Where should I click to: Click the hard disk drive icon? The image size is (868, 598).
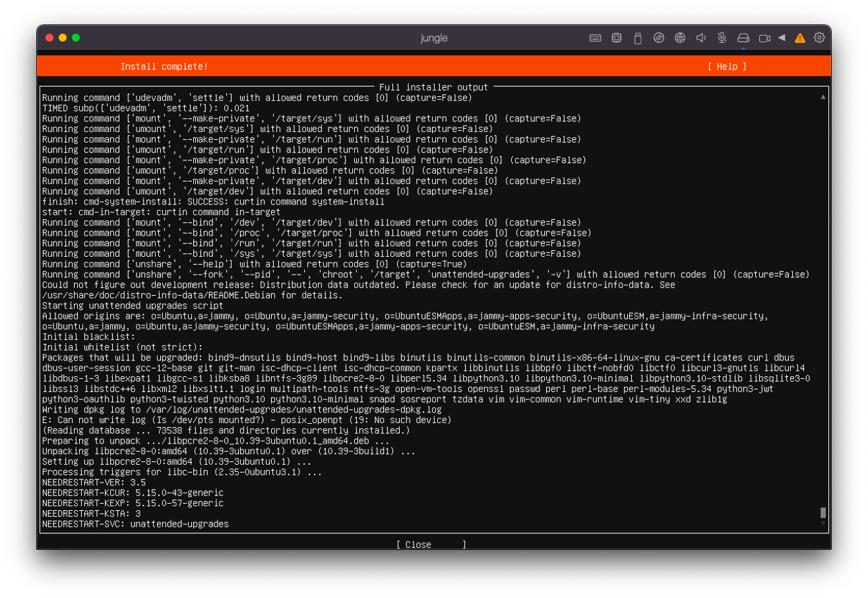(743, 38)
